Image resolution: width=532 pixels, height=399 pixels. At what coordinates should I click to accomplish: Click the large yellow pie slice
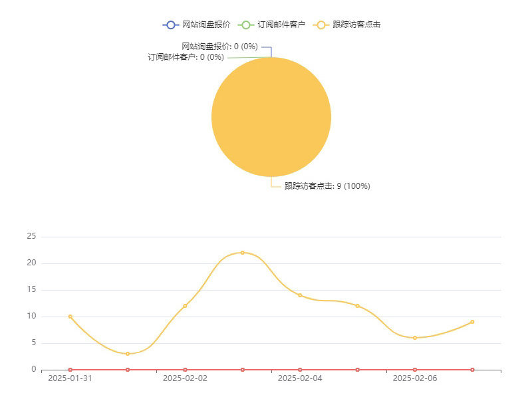tap(271, 117)
